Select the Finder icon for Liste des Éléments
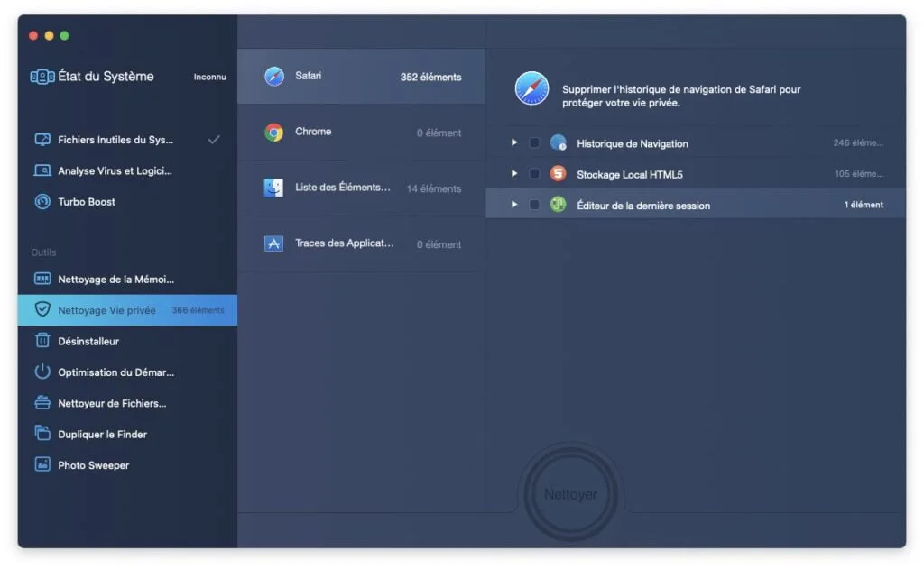Viewport: 924px width, 569px height. tap(273, 188)
